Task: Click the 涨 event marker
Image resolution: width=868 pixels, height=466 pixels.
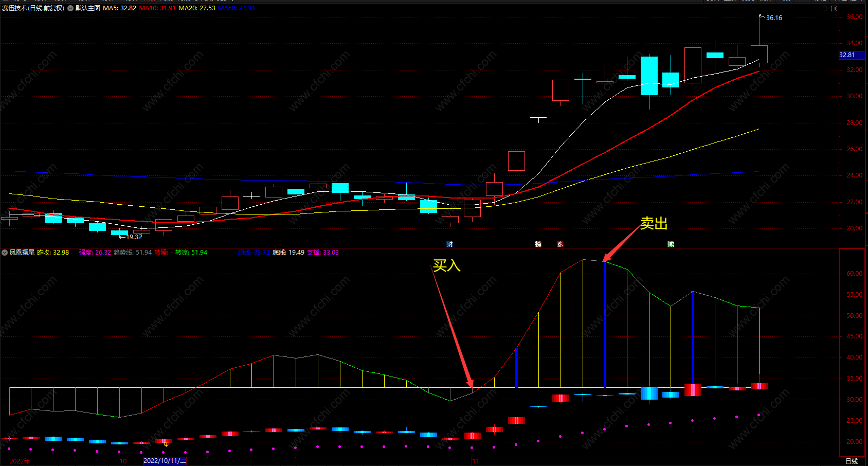Action: click(x=560, y=244)
